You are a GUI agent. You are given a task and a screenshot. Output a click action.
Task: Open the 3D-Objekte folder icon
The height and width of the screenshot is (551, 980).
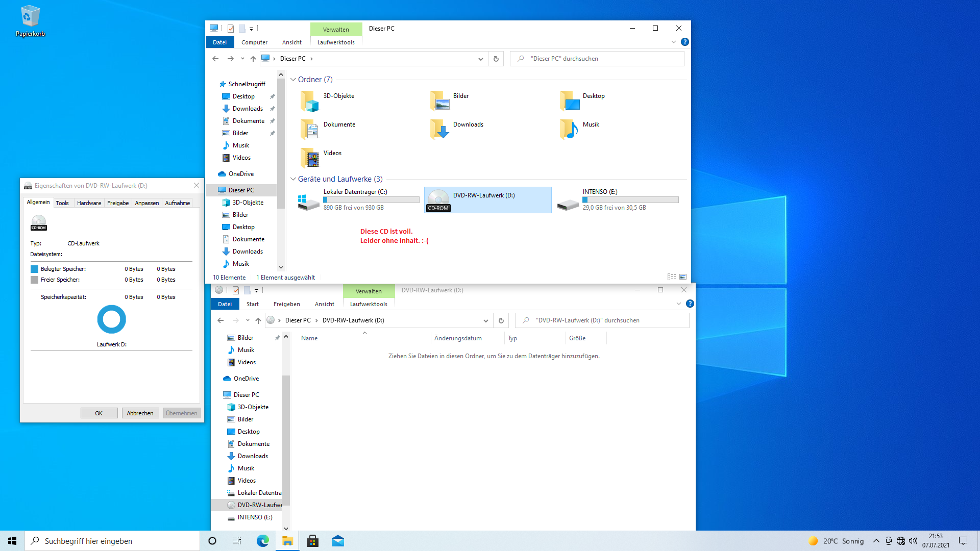click(310, 101)
